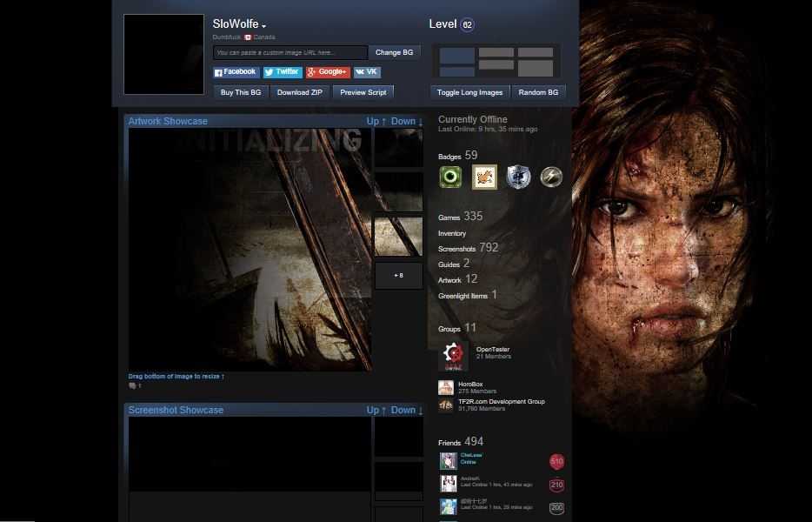Open the Greenlight Items 1 link
Screen dimensions: 812x522
(468, 296)
